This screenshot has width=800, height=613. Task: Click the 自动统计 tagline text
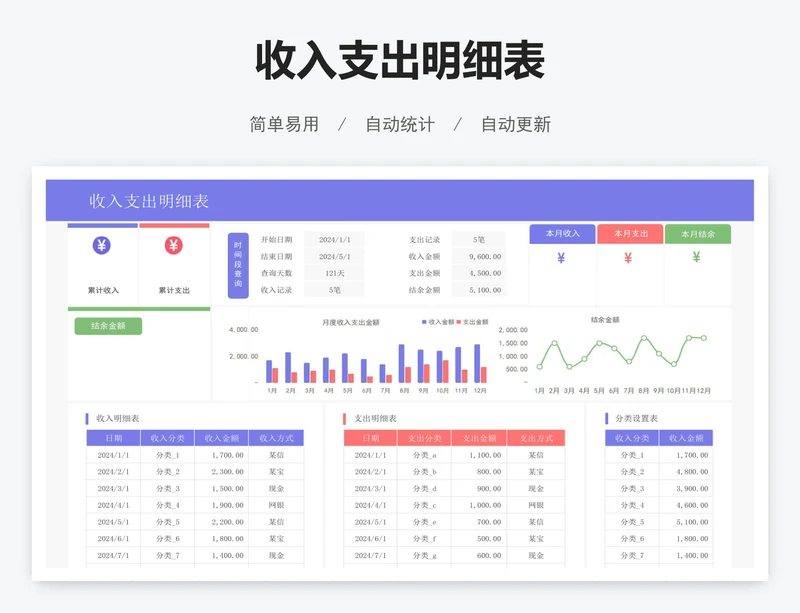[400, 125]
